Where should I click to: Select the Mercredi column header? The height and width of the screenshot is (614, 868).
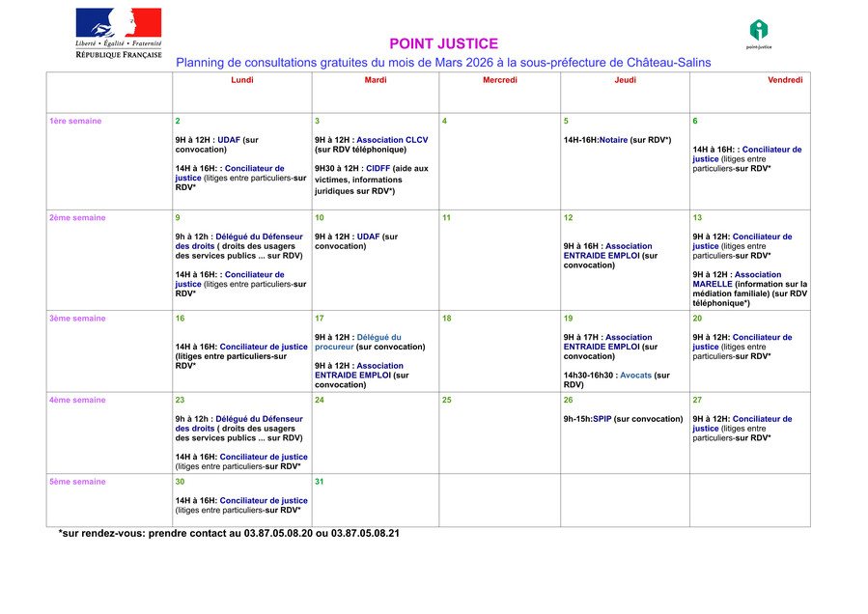click(x=500, y=80)
